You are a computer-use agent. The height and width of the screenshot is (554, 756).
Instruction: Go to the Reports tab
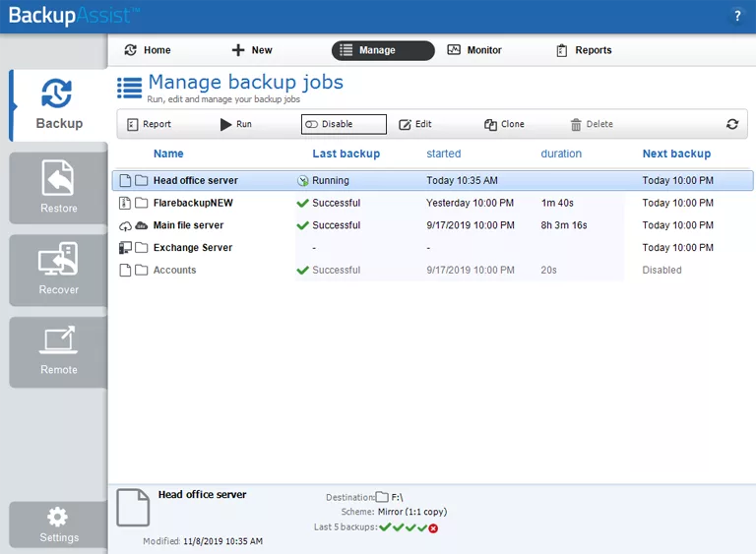[584, 50]
